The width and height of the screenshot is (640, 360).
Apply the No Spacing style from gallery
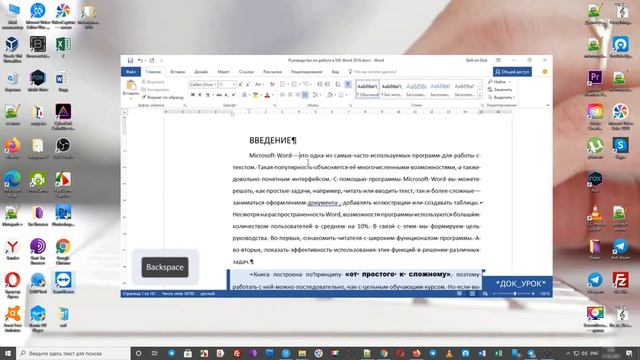tap(392, 89)
